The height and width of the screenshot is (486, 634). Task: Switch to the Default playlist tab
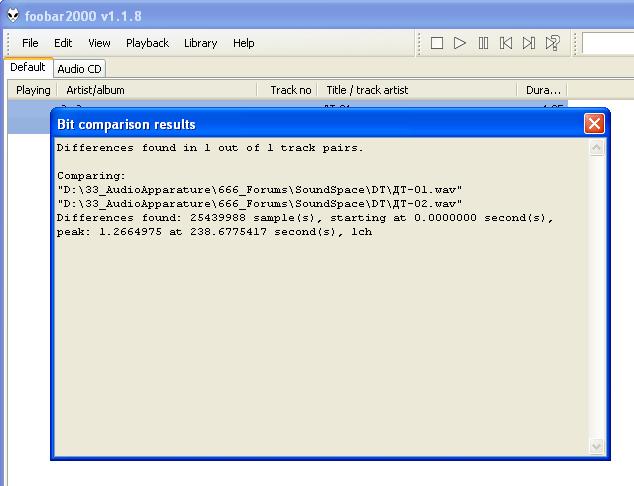coord(27,67)
